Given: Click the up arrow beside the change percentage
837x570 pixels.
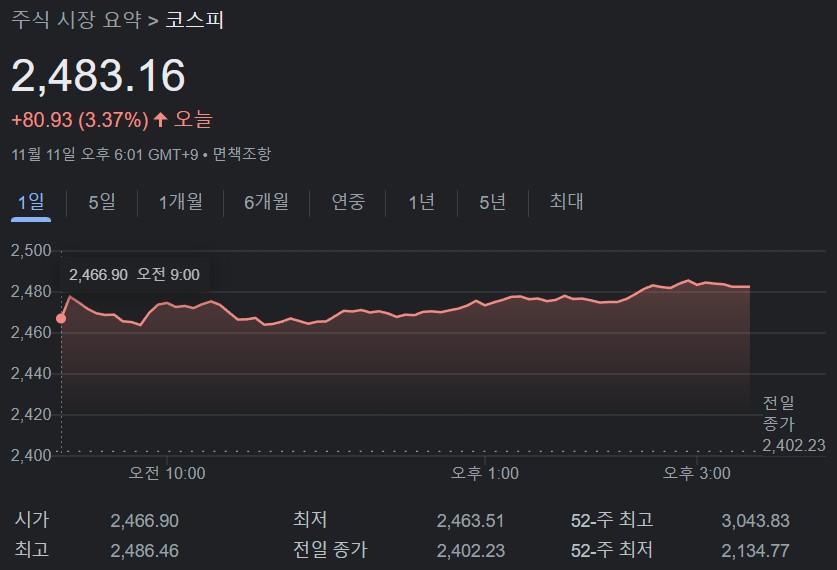Looking at the screenshot, I should (x=160, y=120).
